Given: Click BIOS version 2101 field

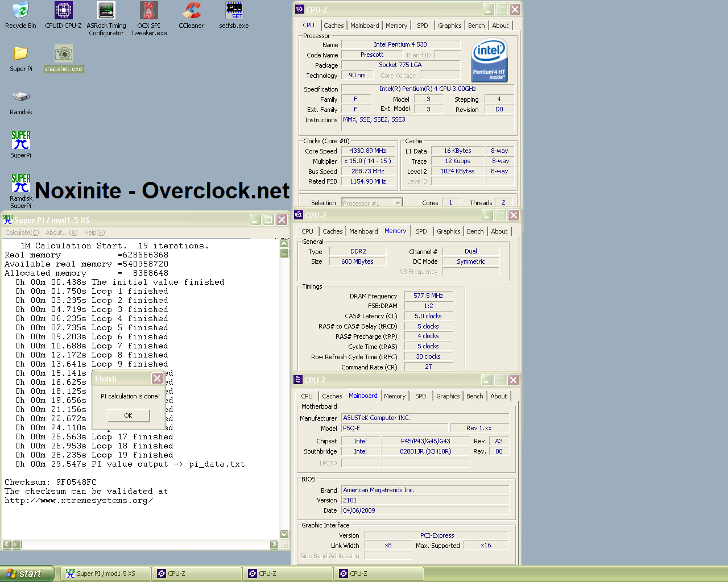Looking at the screenshot, I should [425, 500].
